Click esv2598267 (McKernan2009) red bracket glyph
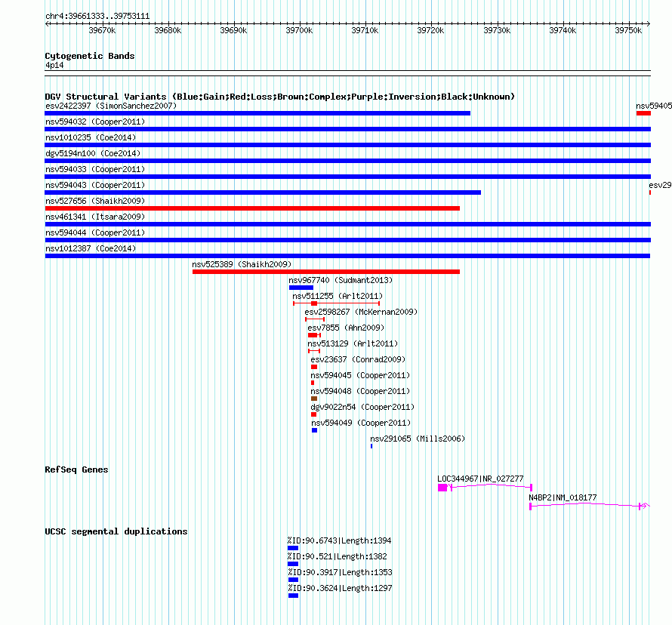 click(315, 319)
